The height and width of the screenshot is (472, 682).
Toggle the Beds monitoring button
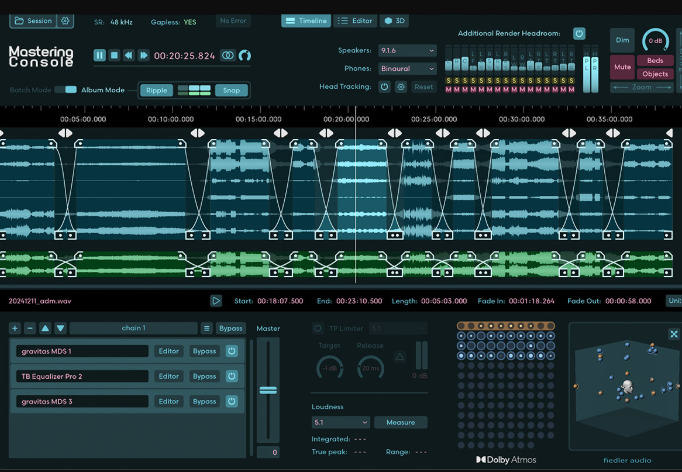pyautogui.click(x=655, y=60)
